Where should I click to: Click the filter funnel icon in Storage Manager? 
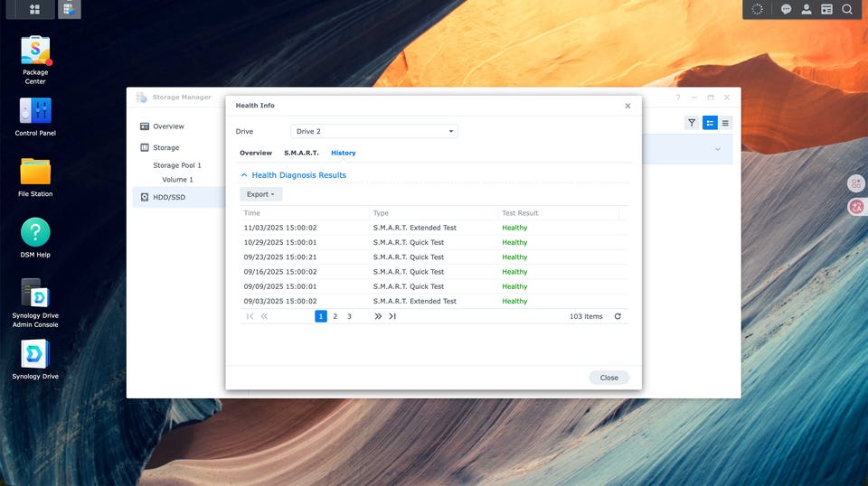tap(692, 123)
